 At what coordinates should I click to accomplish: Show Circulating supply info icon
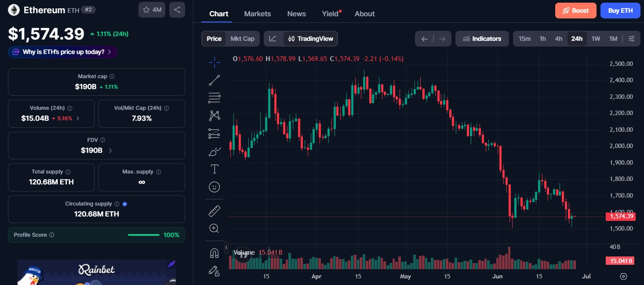coord(116,204)
